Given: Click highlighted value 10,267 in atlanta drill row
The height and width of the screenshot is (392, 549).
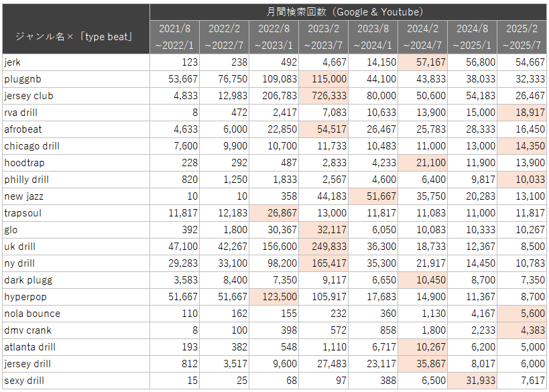Looking at the screenshot, I should [x=423, y=347].
